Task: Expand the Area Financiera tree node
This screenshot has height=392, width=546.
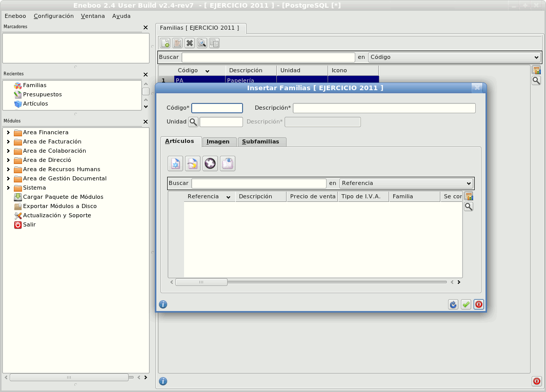Action: (8, 133)
